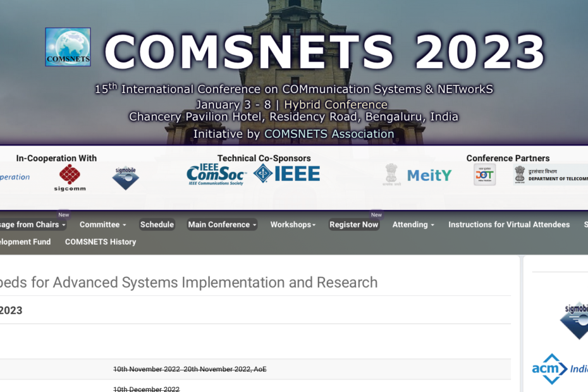The image size is (588, 392).
Task: Open the Department of Telecom logo
Action: [x=551, y=175]
